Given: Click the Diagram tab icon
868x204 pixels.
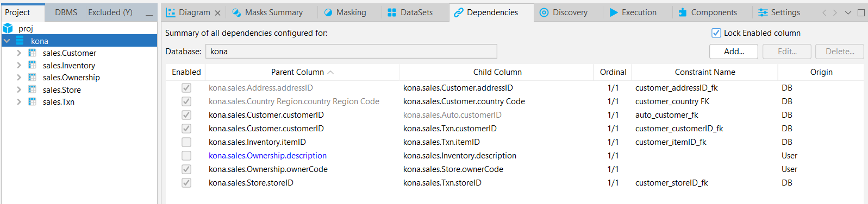Looking at the screenshot, I should (x=171, y=12).
